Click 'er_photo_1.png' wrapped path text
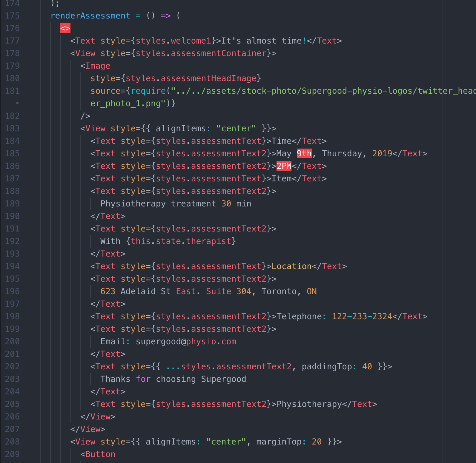Image resolution: width=476 pixels, height=463 pixels. 125,104
